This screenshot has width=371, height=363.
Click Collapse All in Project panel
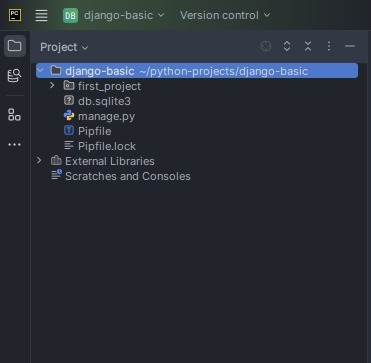coord(308,46)
